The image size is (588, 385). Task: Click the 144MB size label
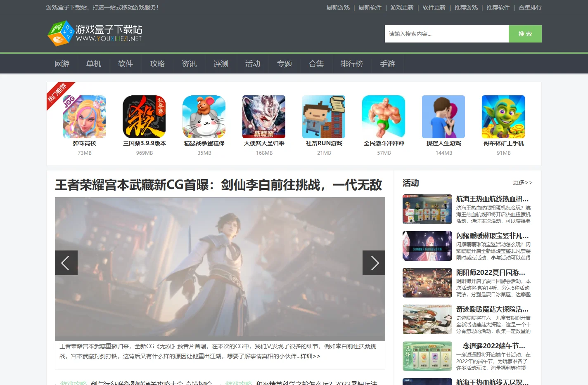click(x=444, y=153)
